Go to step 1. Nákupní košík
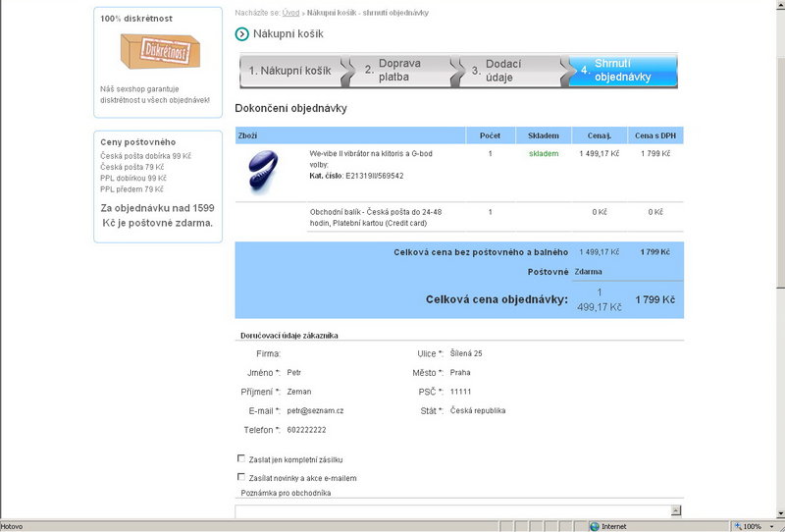 coord(289,71)
